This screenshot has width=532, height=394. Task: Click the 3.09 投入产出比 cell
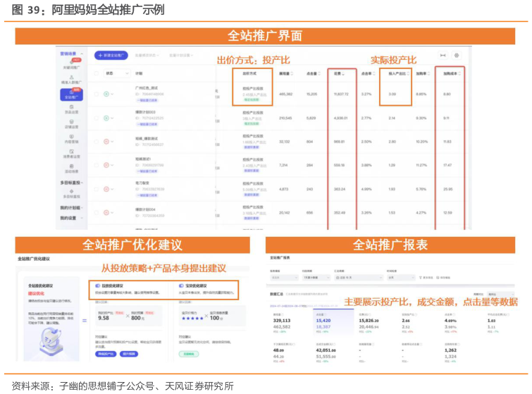coord(392,94)
